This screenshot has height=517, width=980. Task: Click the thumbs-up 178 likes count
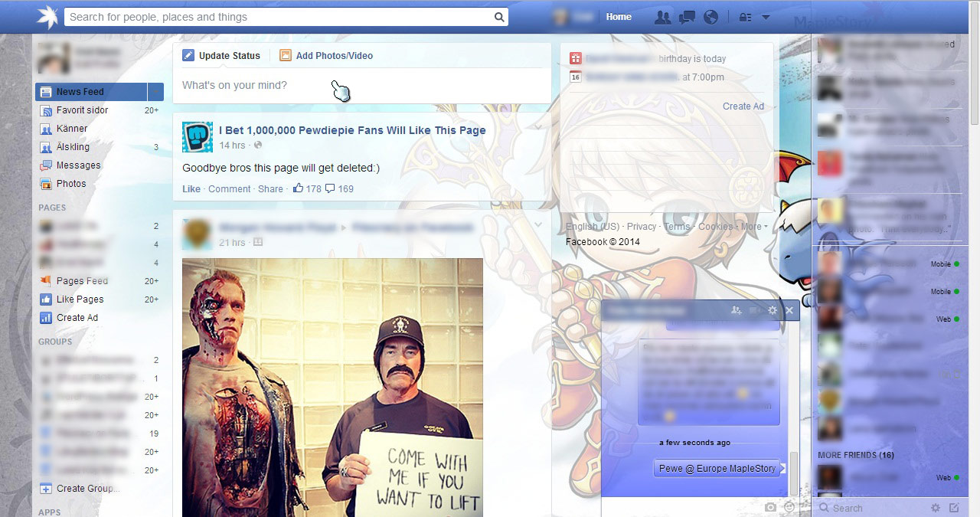pos(307,188)
